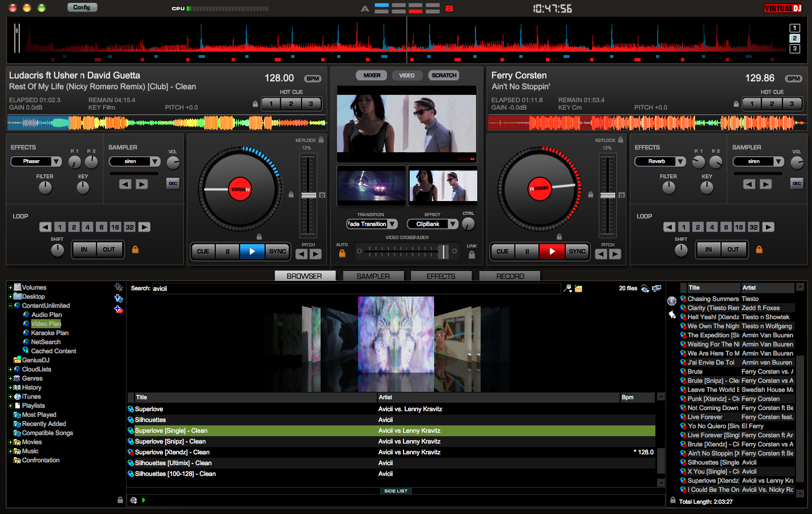Toggle the left loop orange lock

pyautogui.click(x=136, y=249)
